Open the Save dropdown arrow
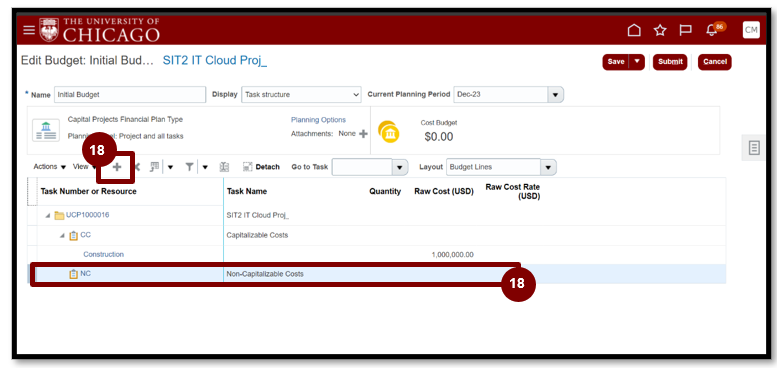The width and height of the screenshot is (777, 368). pos(637,62)
